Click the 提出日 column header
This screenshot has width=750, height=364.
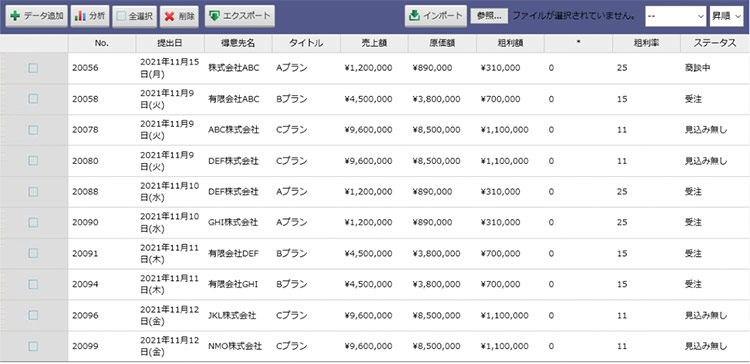click(x=170, y=43)
